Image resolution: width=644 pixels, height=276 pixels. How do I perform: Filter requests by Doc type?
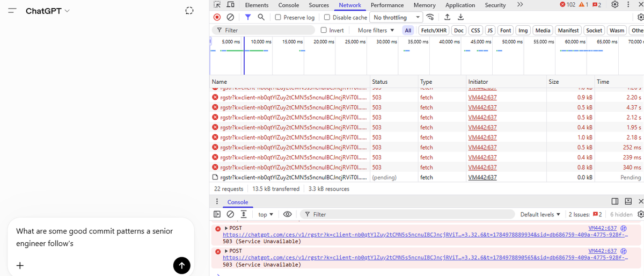coord(459,30)
